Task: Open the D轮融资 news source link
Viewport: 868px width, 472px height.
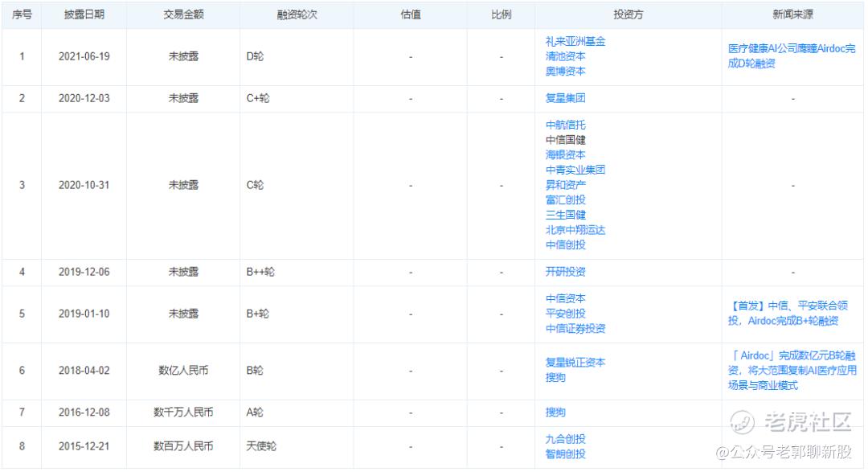Action: pyautogui.click(x=791, y=56)
